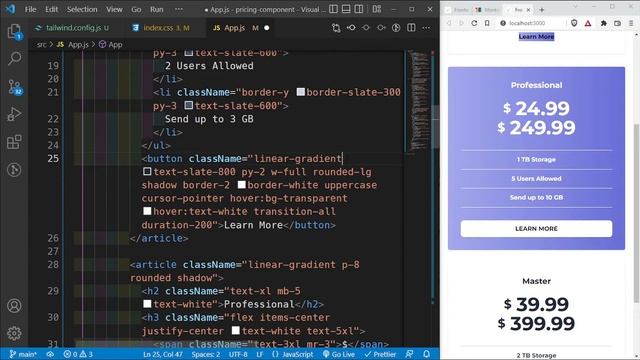640x360 pixels.
Task: Click the code minimap in editor
Action: [x=419, y=102]
